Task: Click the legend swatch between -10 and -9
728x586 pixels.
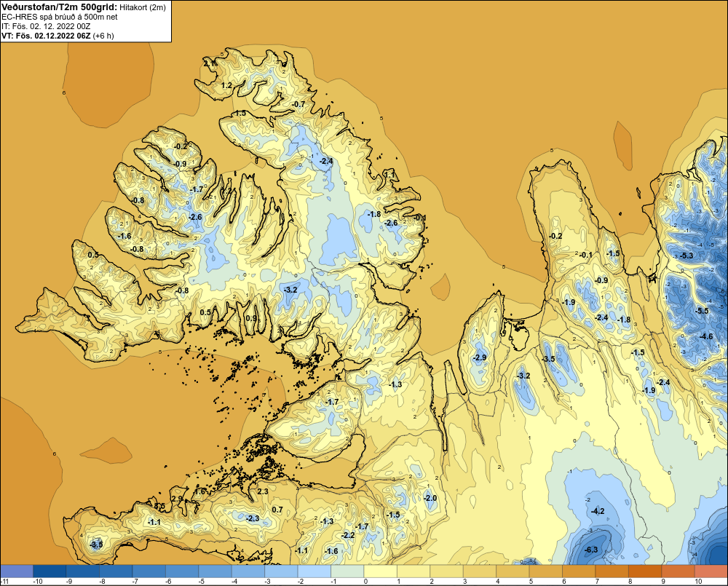Action: (x=50, y=571)
